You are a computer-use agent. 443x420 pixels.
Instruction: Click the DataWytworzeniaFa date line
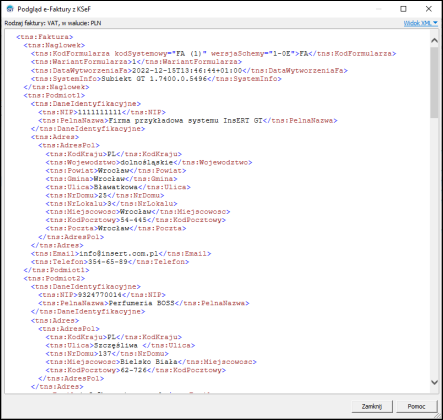(189, 70)
